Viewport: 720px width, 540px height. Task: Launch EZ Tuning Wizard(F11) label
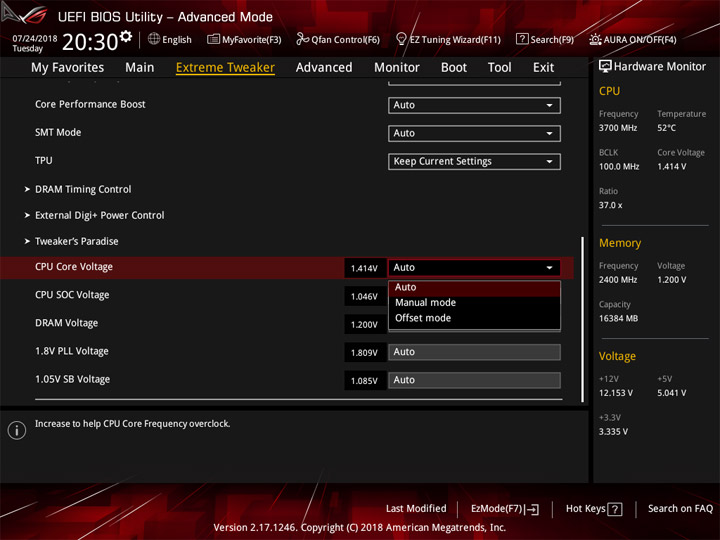click(455, 39)
